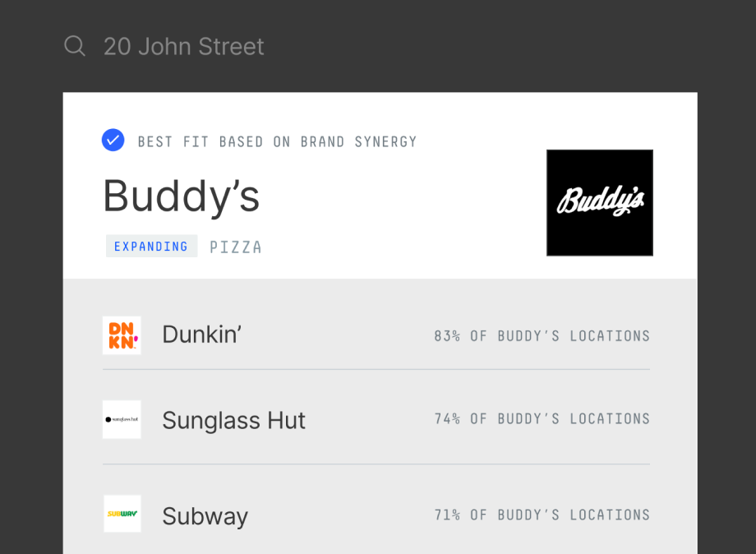
Task: Click 83% of Buddy's locations stat
Action: (542, 336)
